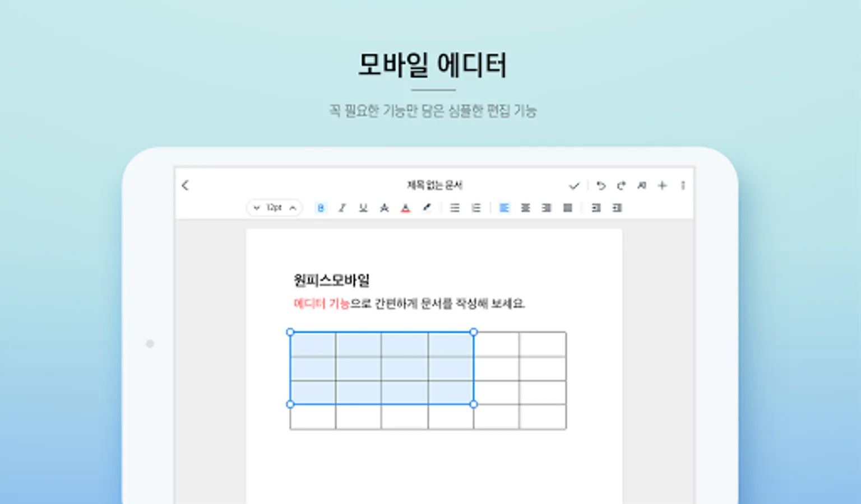The image size is (861, 504).
Task: Align text left
Action: 504,208
